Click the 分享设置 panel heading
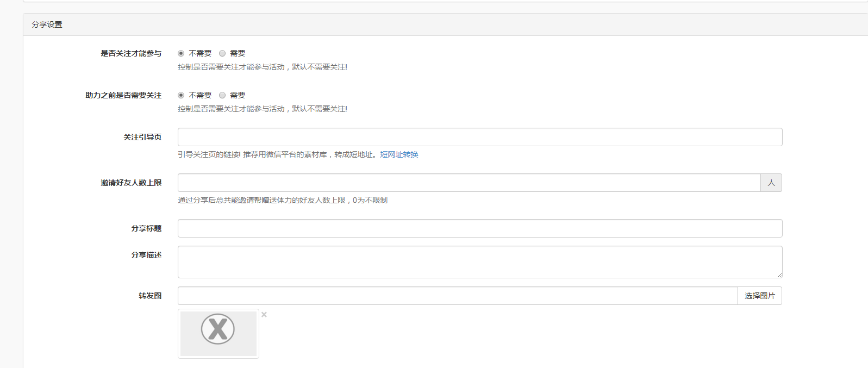Viewport: 868px width, 368px height. click(x=445, y=24)
